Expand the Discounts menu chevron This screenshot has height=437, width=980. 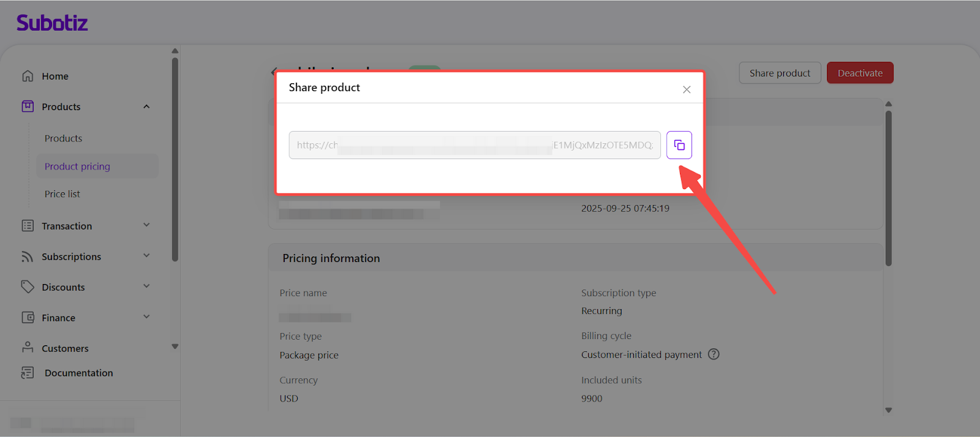146,286
